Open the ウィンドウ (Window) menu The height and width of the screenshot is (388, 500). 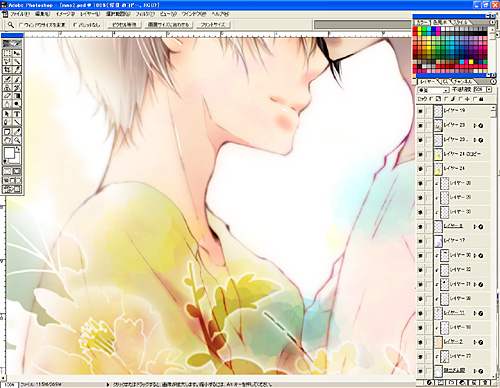point(193,14)
